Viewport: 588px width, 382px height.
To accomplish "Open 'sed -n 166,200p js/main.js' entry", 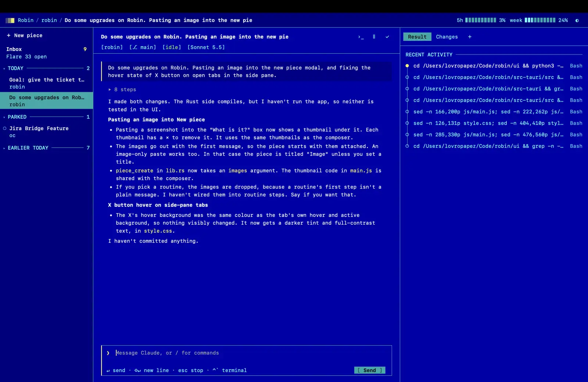I will pyautogui.click(x=494, y=112).
